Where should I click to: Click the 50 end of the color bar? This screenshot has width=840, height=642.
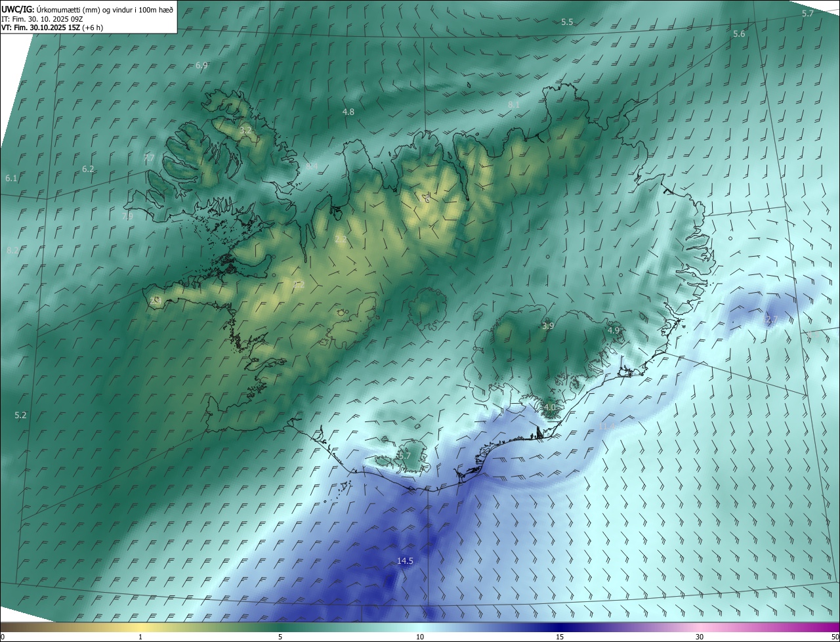(834, 637)
